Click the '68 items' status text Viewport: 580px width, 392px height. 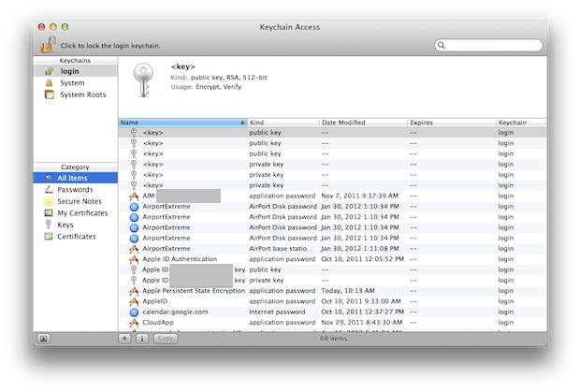(x=333, y=339)
